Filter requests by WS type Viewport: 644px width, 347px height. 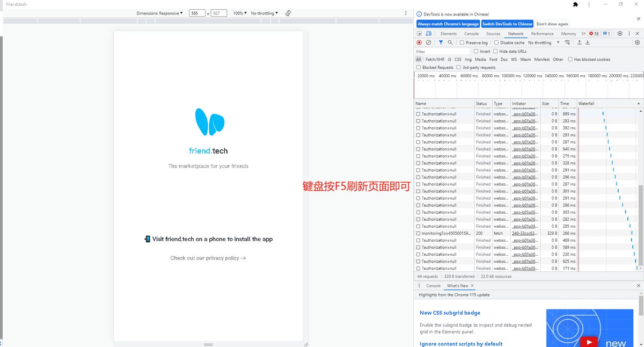coord(514,60)
